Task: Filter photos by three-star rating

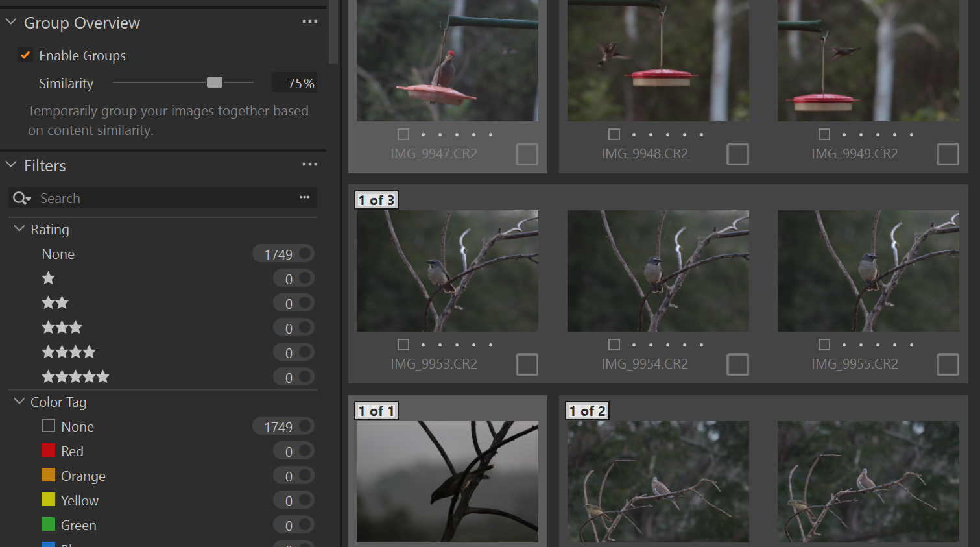Action: 62,327
